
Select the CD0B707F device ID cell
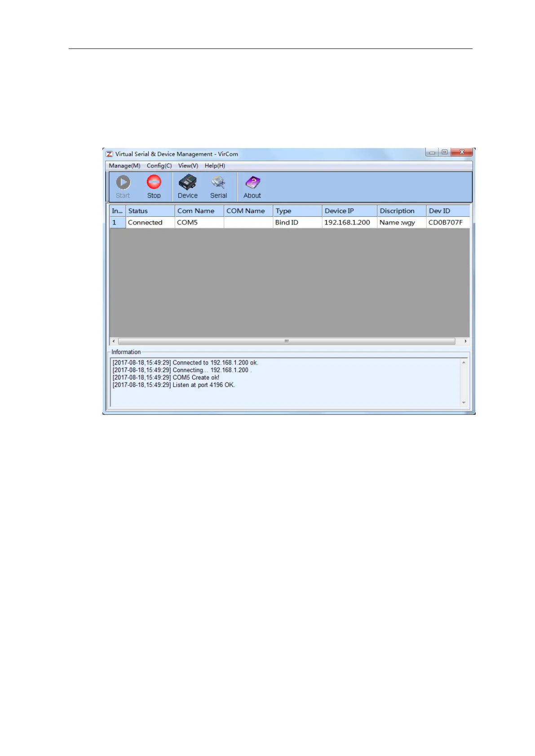[448, 222]
